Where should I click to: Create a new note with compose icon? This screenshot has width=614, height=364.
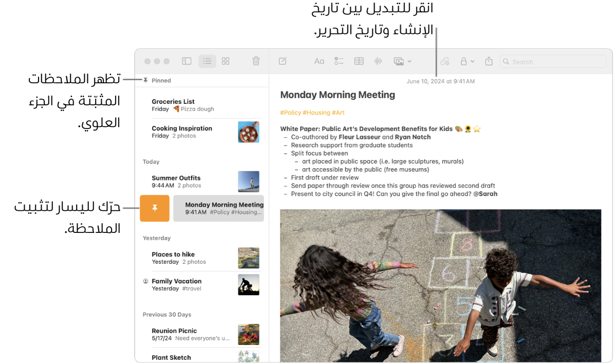tap(282, 61)
